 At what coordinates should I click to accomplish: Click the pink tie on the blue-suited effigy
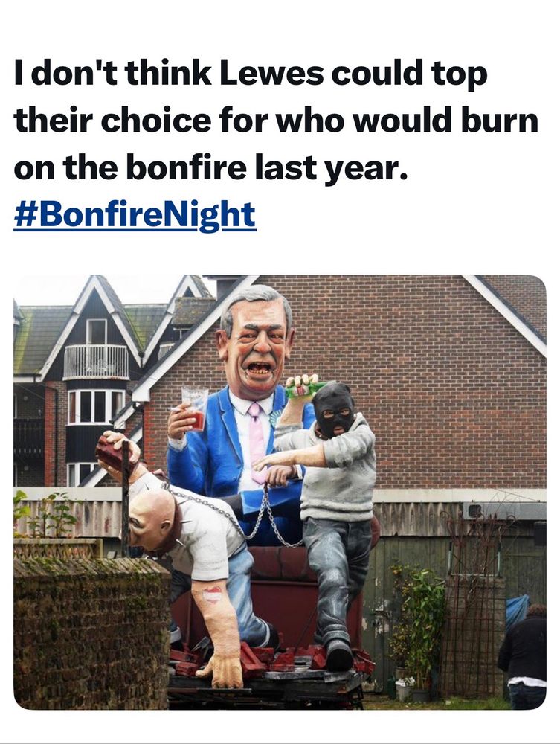click(x=257, y=441)
